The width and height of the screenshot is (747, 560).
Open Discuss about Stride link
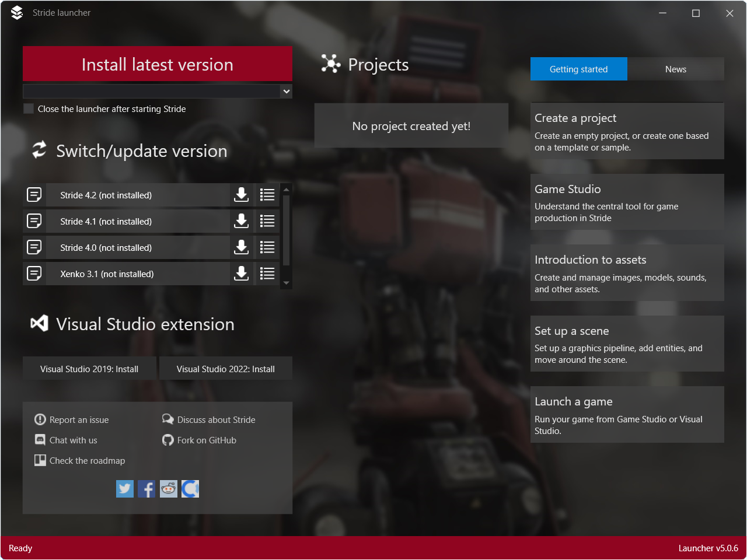coord(209,419)
